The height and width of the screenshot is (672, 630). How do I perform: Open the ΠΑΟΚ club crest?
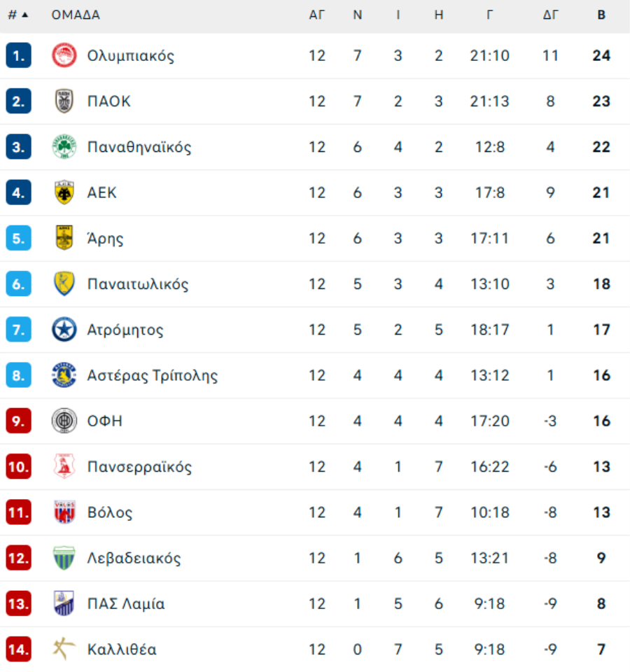click(64, 101)
